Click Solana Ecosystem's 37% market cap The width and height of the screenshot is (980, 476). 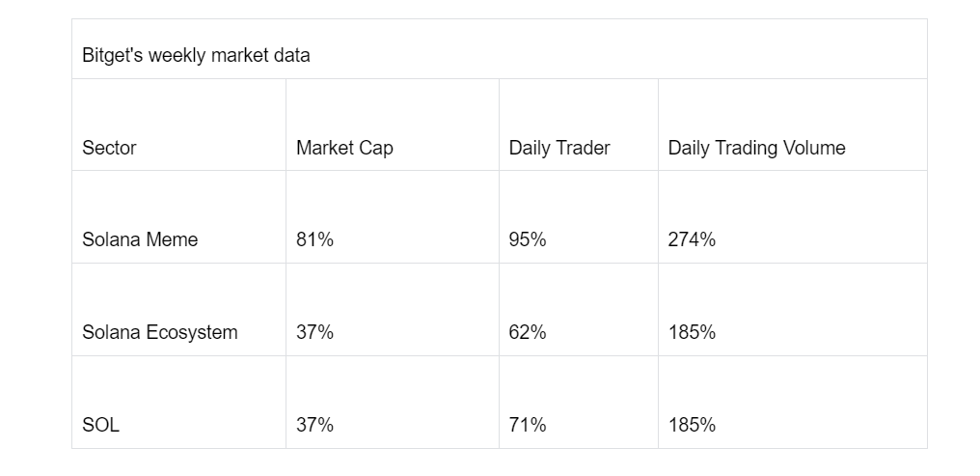(x=314, y=332)
